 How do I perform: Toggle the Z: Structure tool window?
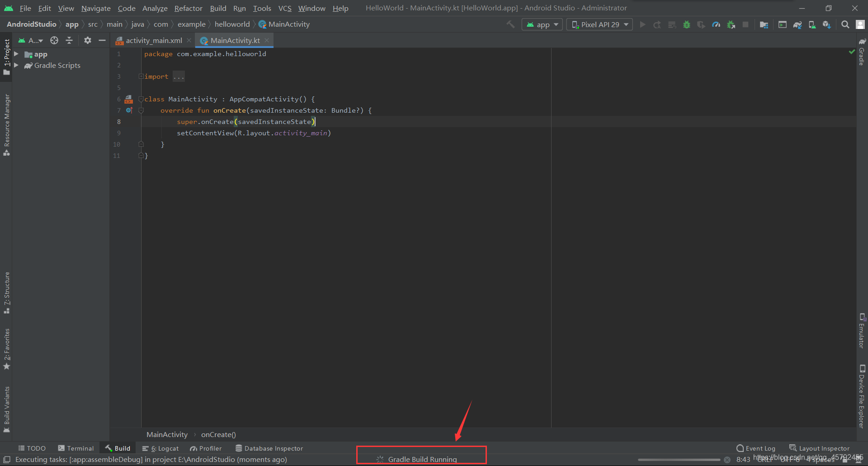tap(6, 293)
